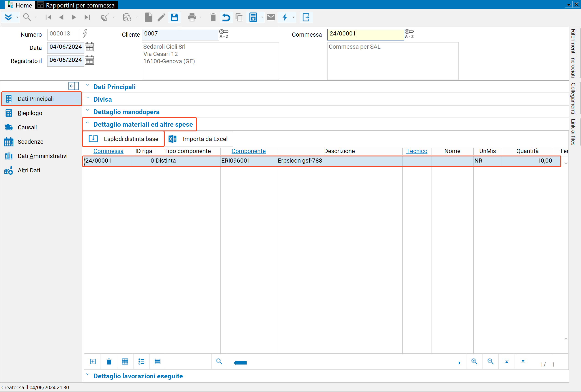Open Altri Dati in sidebar
Viewport: 581px width, 392px height.
(x=29, y=170)
